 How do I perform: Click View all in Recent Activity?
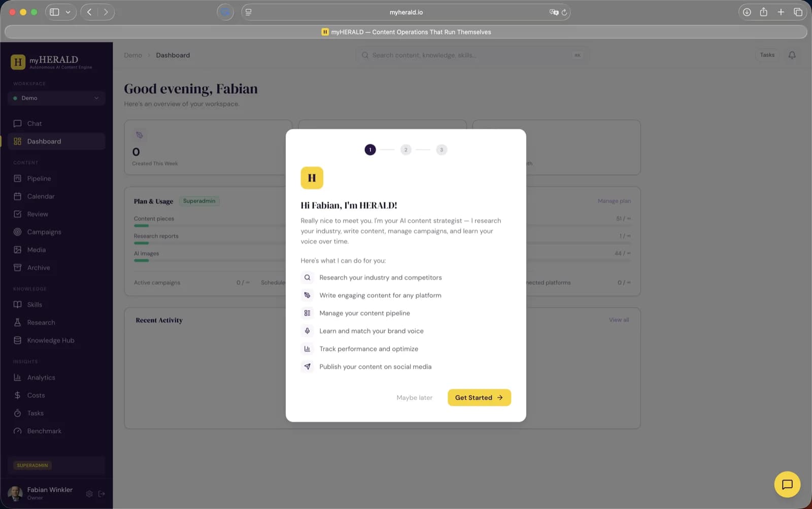(x=619, y=320)
